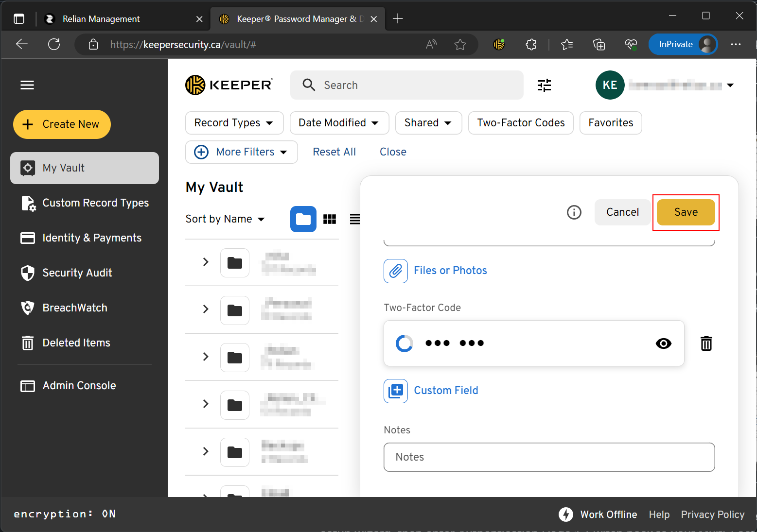Switch to grid view icon
This screenshot has width=757, height=532.
pyautogui.click(x=330, y=219)
